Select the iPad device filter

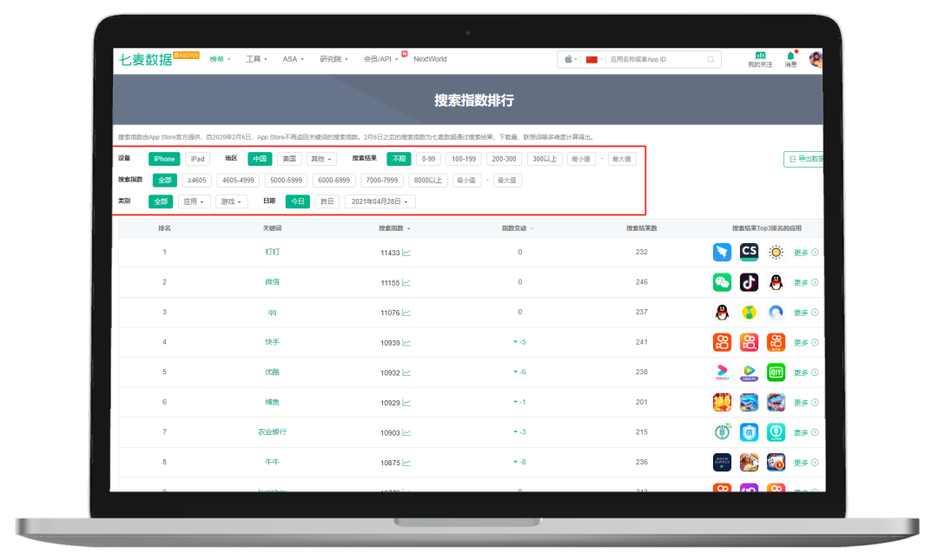tap(197, 159)
